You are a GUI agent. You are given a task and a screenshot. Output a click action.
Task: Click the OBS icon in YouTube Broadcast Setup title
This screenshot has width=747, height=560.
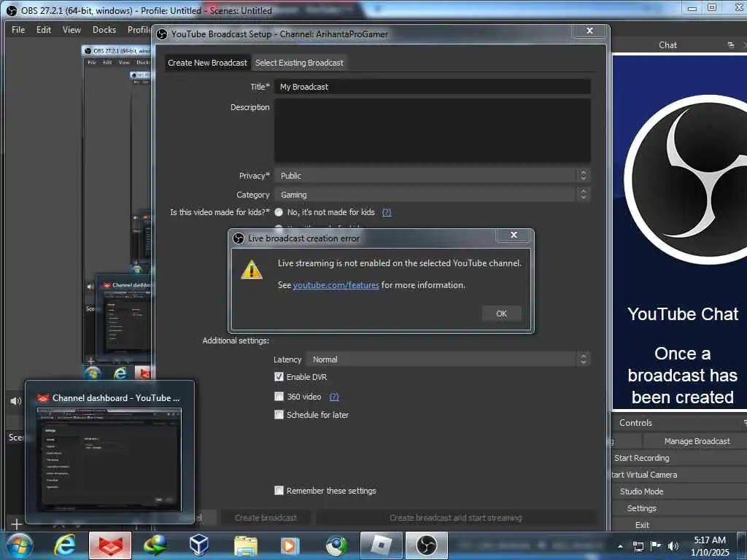tap(162, 34)
